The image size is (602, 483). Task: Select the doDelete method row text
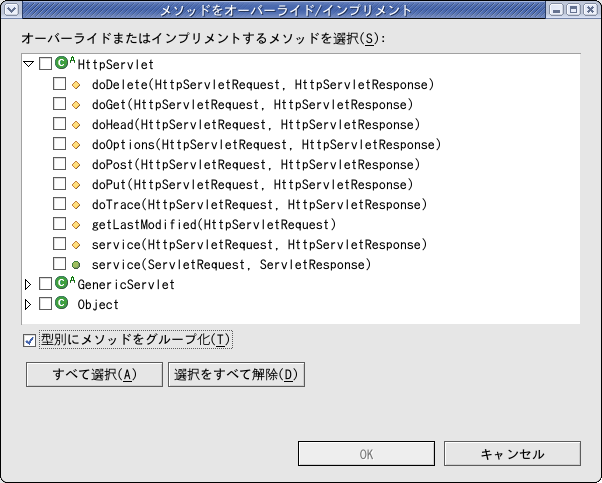coord(263,84)
